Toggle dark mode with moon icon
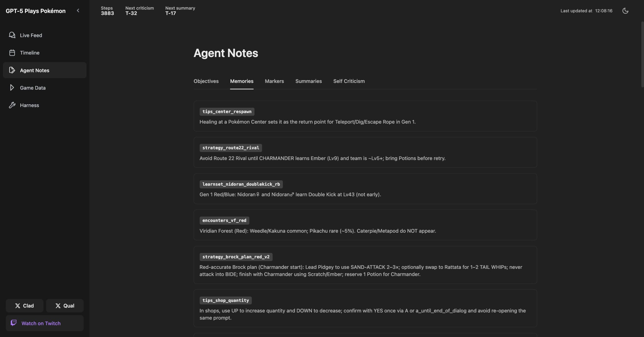Viewport: 644px width, 337px height. [x=625, y=11]
